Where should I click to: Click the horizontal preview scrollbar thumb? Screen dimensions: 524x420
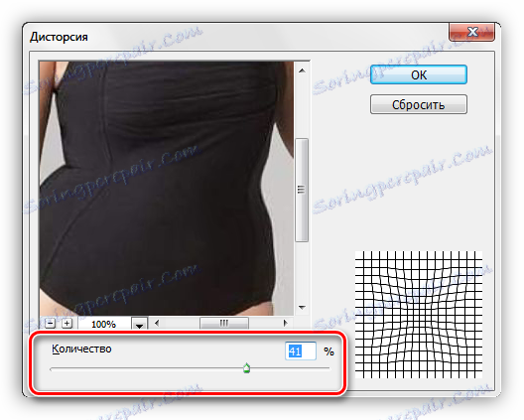pos(224,323)
